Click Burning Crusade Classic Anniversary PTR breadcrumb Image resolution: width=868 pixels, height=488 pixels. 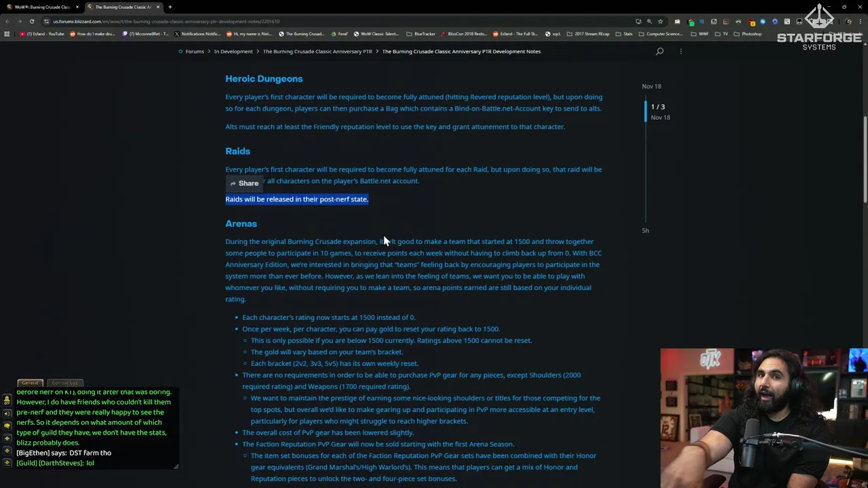point(317,52)
